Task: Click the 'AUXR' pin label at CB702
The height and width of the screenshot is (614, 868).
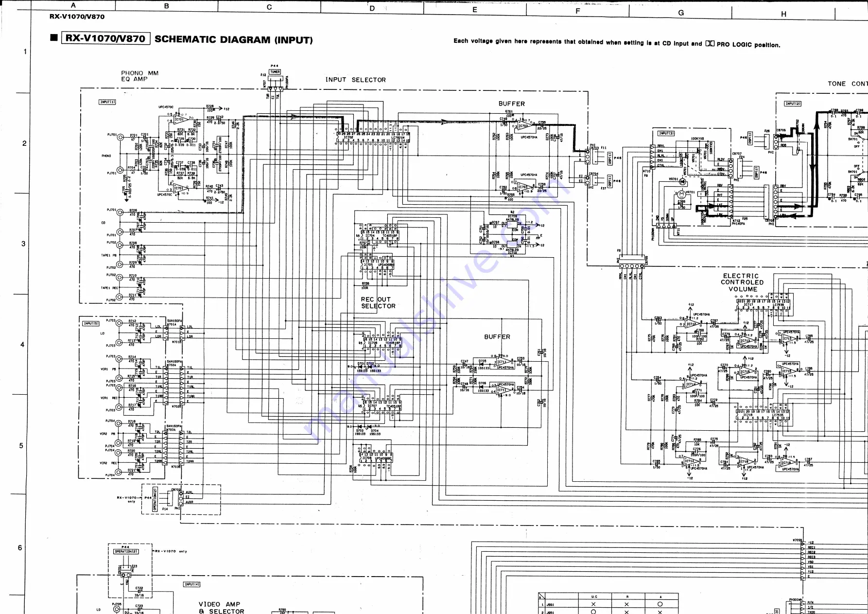Action: (x=190, y=502)
